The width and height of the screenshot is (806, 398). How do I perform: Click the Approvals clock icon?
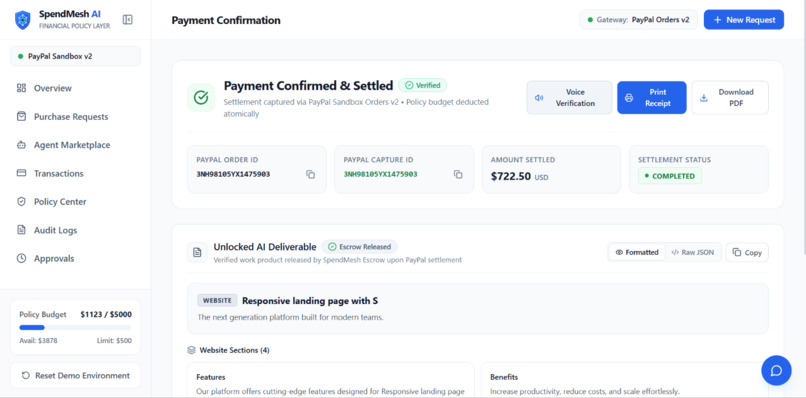[x=21, y=259]
